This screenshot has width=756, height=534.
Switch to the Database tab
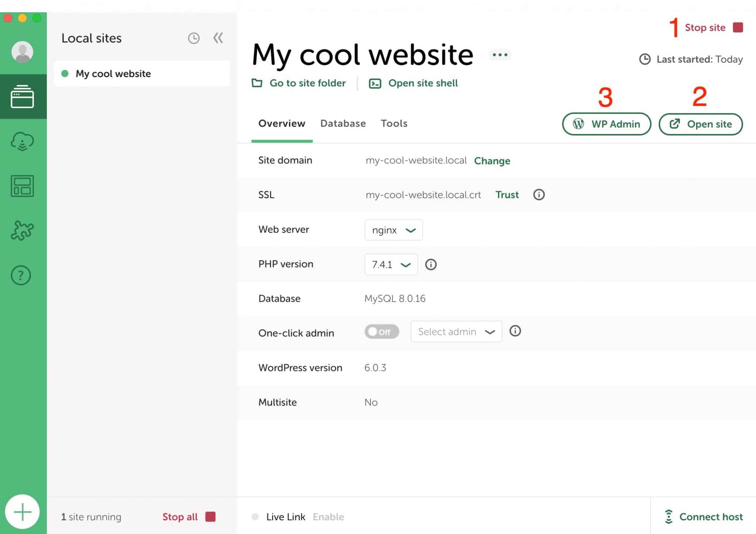(343, 123)
